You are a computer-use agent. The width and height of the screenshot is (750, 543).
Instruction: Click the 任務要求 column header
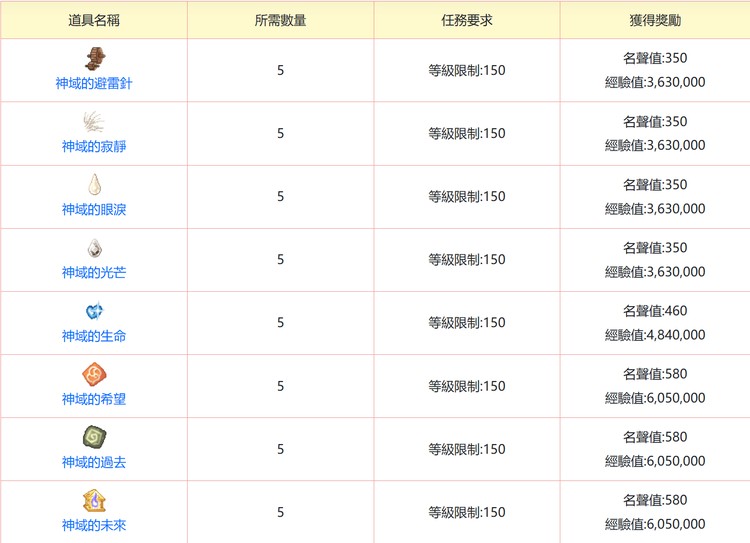(467, 20)
